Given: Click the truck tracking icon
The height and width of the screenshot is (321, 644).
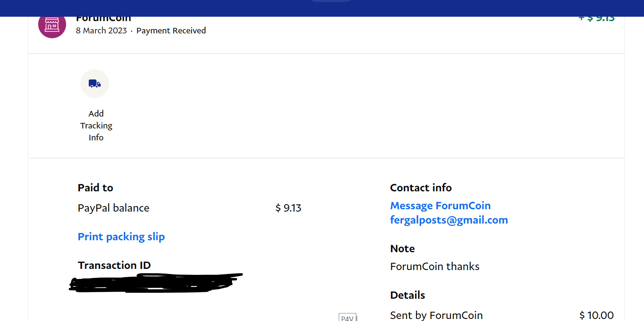Looking at the screenshot, I should (x=95, y=84).
